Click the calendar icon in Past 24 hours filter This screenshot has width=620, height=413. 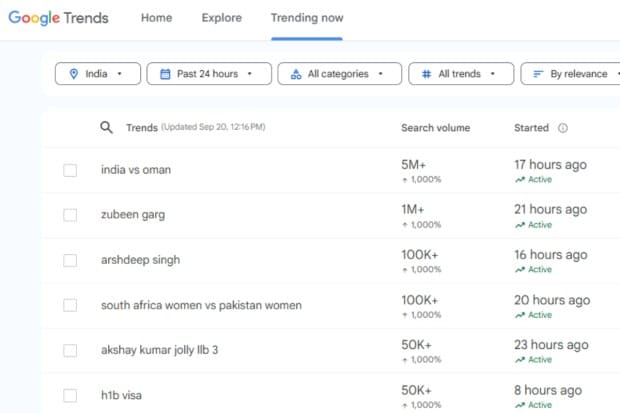click(165, 74)
